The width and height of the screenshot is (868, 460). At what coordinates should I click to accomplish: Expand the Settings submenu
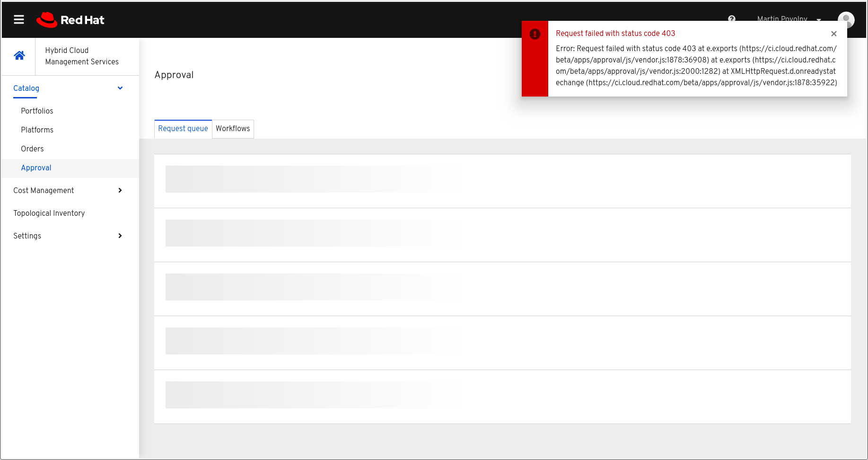click(x=120, y=236)
